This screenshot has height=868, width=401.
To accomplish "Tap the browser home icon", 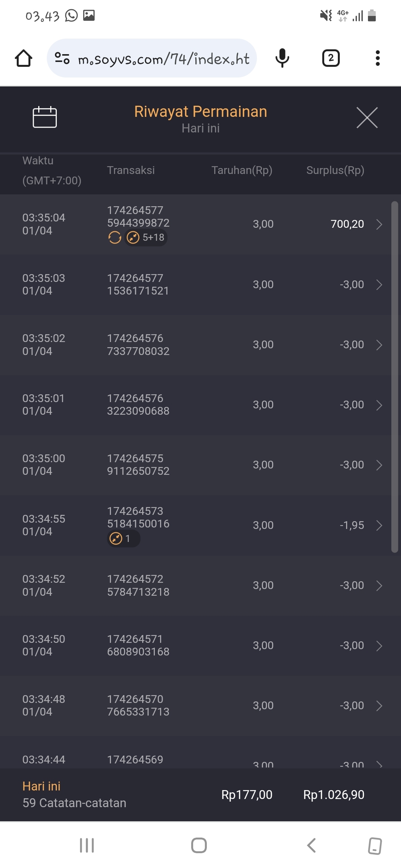I will coord(23,58).
